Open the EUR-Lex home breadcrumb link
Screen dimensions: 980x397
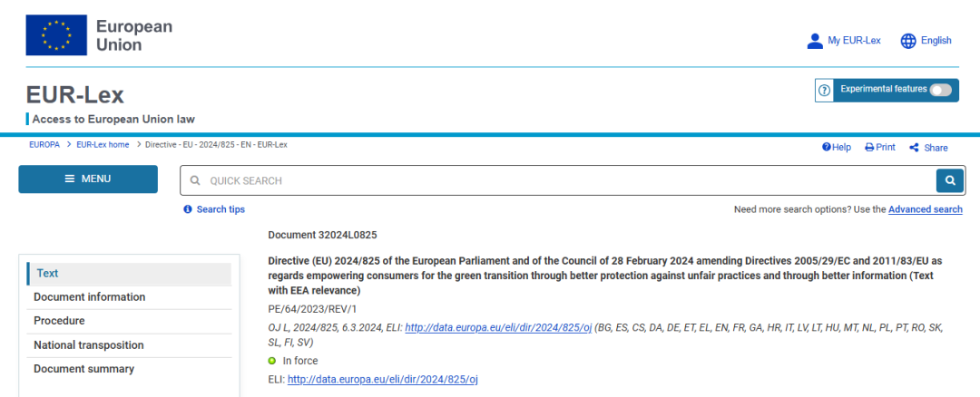click(x=103, y=145)
